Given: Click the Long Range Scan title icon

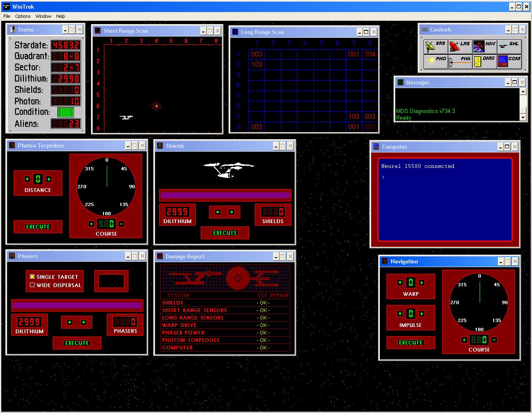Looking at the screenshot, I should [x=235, y=32].
